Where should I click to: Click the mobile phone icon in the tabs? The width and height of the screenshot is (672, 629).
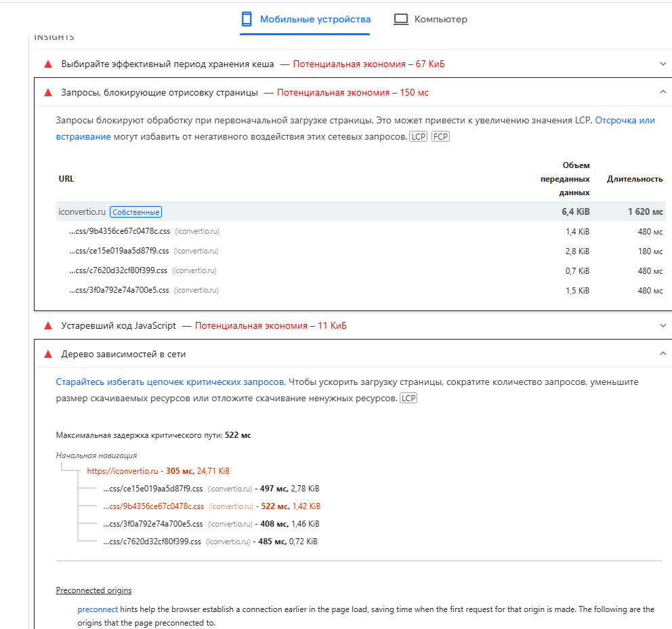pyautogui.click(x=247, y=19)
